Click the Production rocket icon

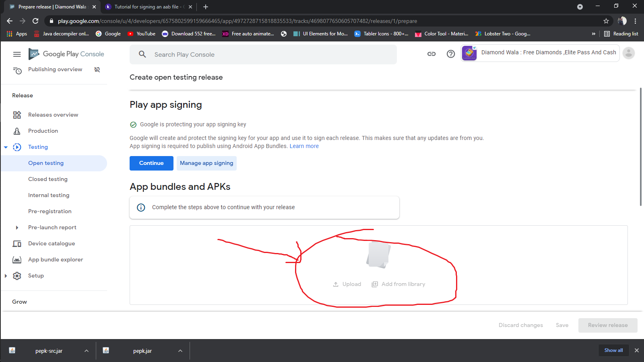click(17, 131)
